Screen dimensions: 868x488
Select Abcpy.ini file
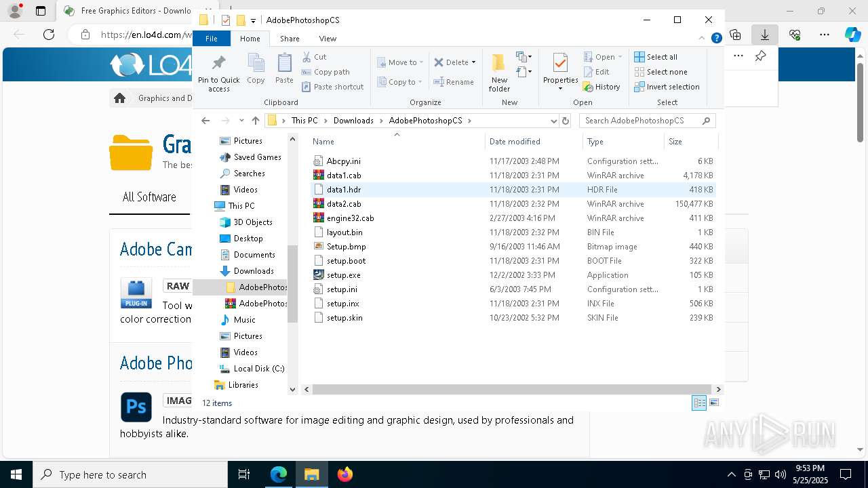click(513, 161)
